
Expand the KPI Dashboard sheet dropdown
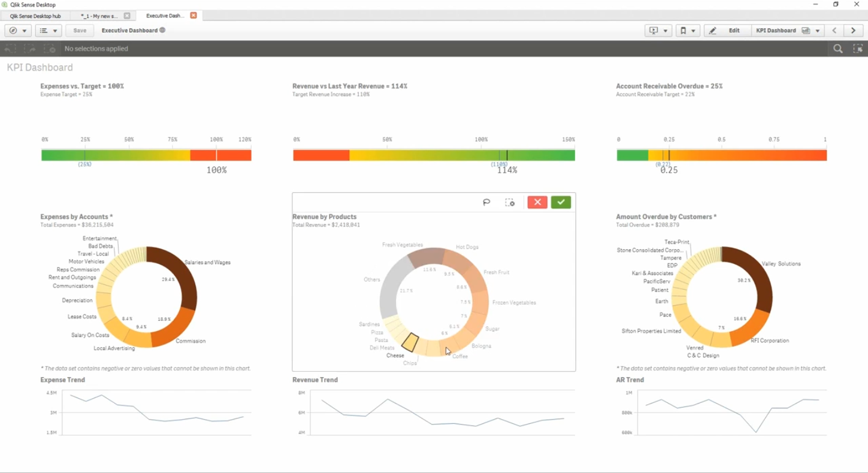(818, 30)
